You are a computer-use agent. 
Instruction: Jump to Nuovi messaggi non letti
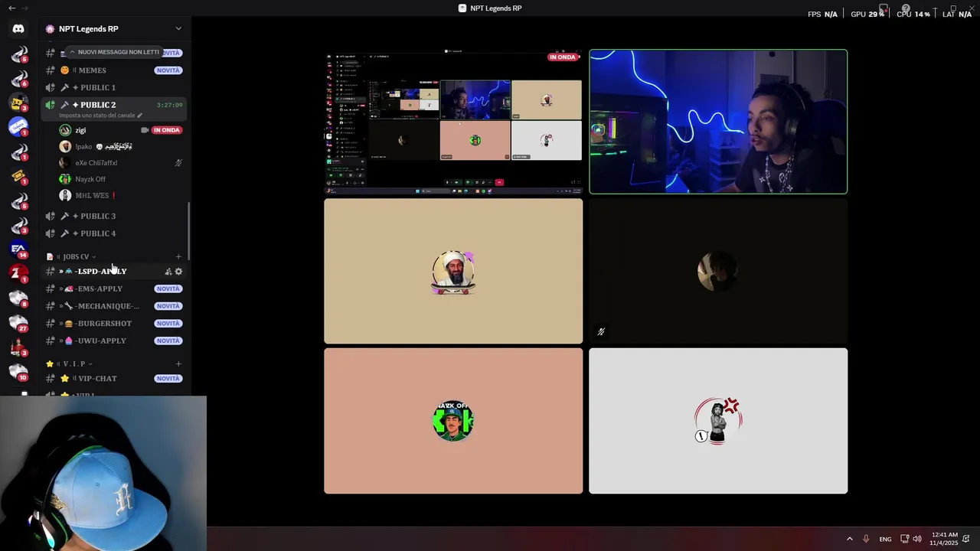[x=113, y=52]
